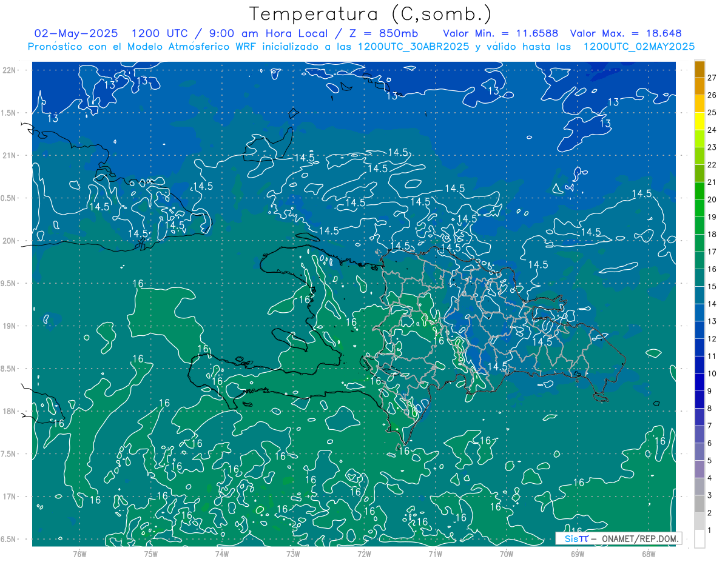Click the 1200UTC_30ABR2025 initialization time text
Viewport: 728px width, 562px height.
coord(414,47)
